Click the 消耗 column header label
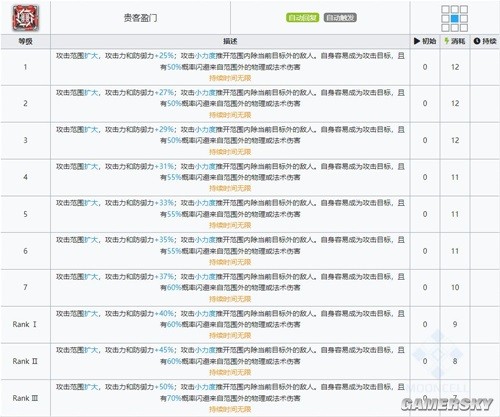500x417 pixels. (458, 41)
